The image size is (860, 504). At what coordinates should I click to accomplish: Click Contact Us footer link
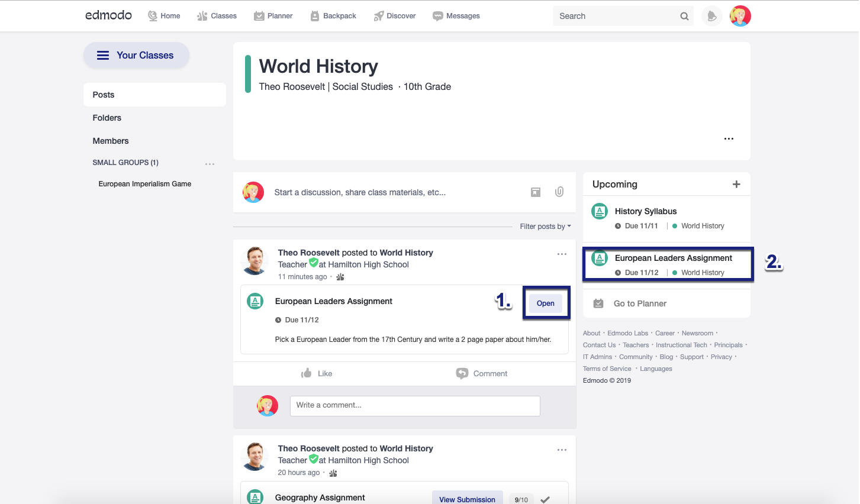(x=599, y=345)
